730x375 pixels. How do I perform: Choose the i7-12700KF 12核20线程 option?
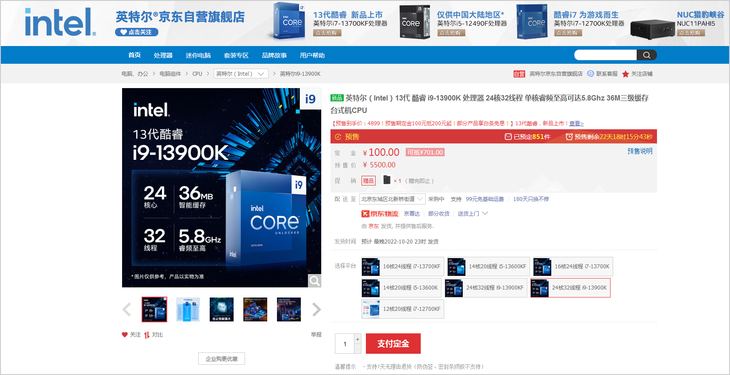[403, 309]
